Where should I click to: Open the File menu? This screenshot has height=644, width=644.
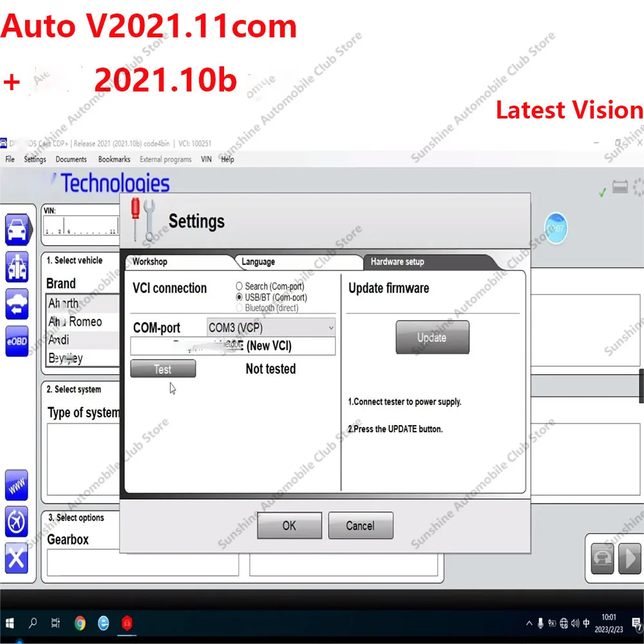[x=10, y=159]
